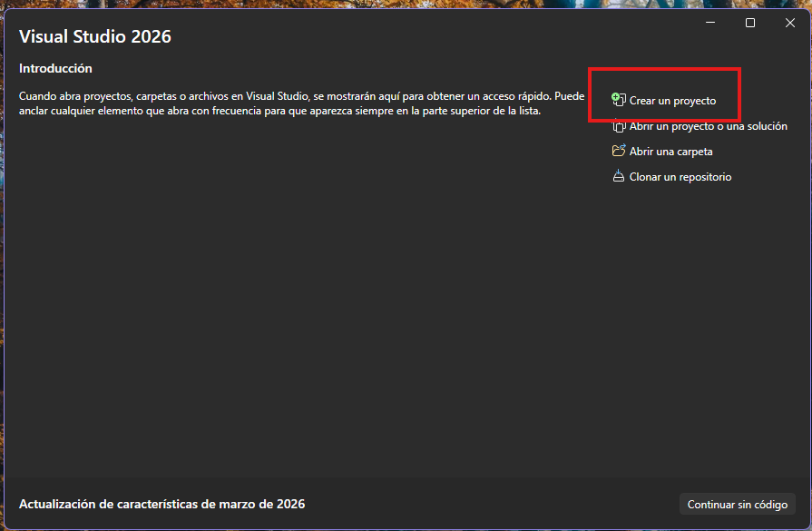The image size is (812, 531).
Task: Click the Clonar un repositorio download icon
Action: [619, 177]
